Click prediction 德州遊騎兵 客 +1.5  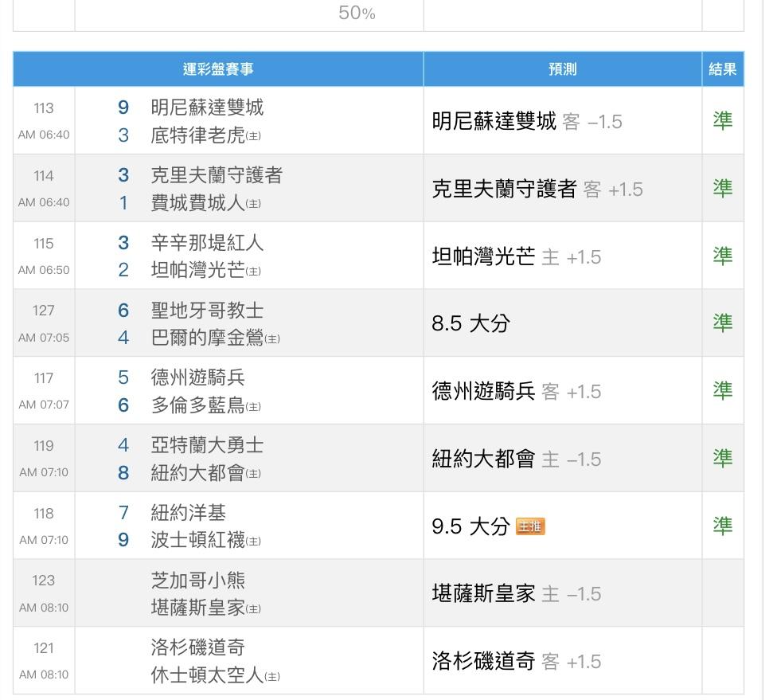[x=517, y=392]
